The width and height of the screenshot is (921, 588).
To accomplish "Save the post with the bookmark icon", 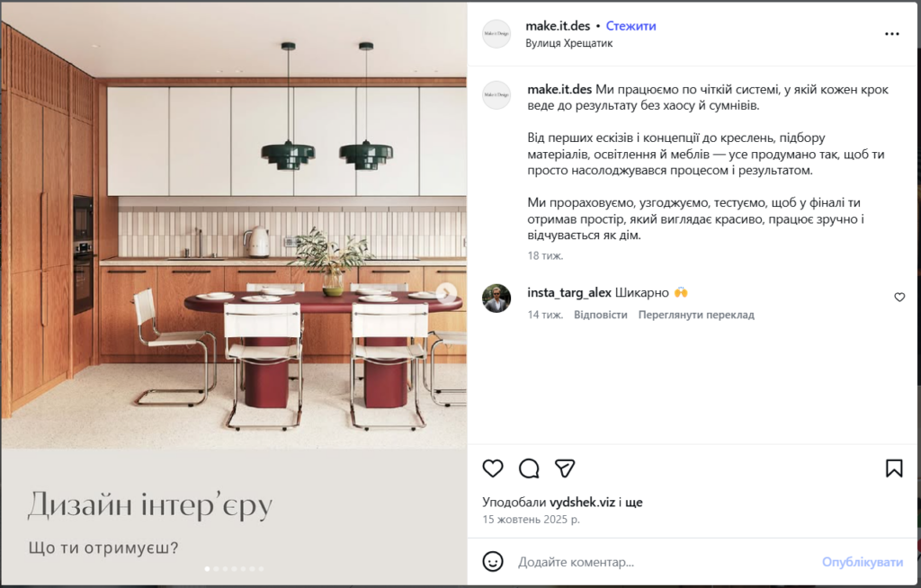I will pyautogui.click(x=894, y=468).
